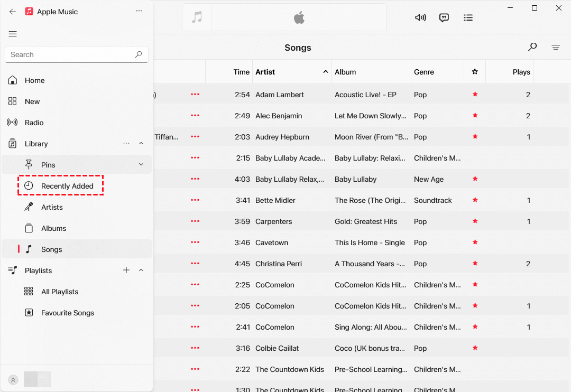
Task: Collapse the Playlists section
Action: [x=141, y=270]
